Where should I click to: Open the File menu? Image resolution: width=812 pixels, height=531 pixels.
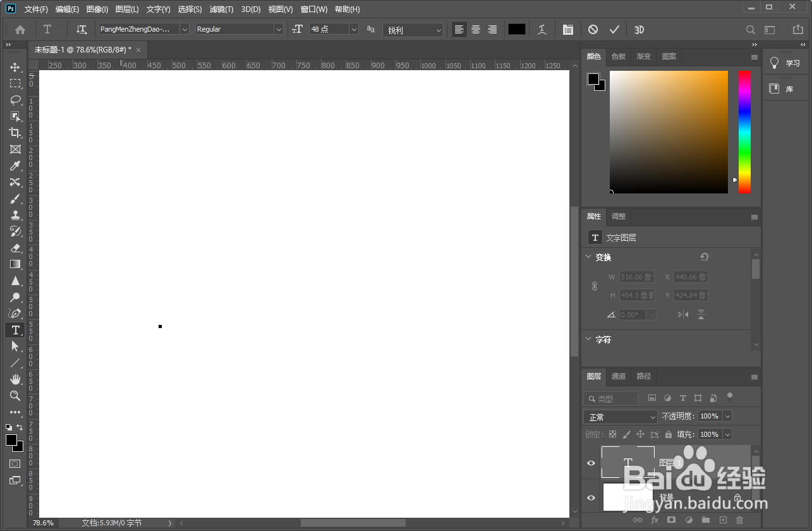(x=36, y=9)
